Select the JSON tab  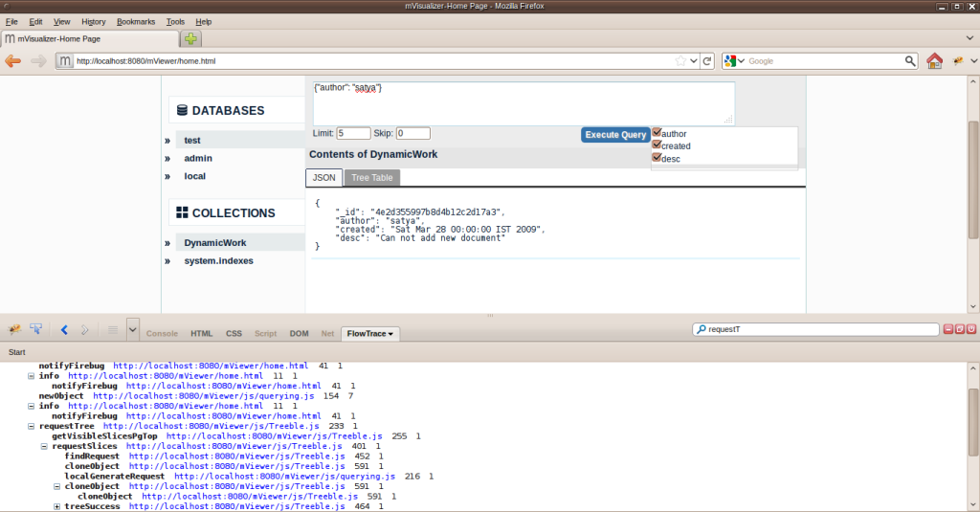(x=323, y=178)
